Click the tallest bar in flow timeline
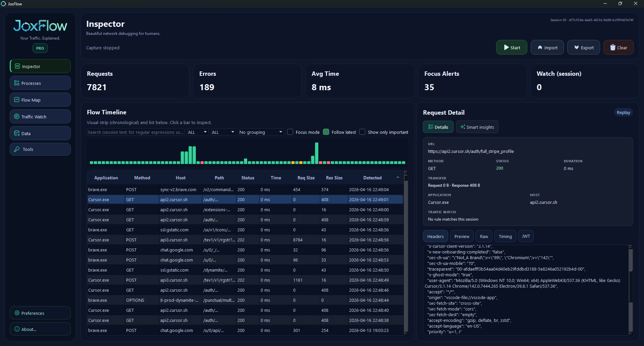 [317, 153]
